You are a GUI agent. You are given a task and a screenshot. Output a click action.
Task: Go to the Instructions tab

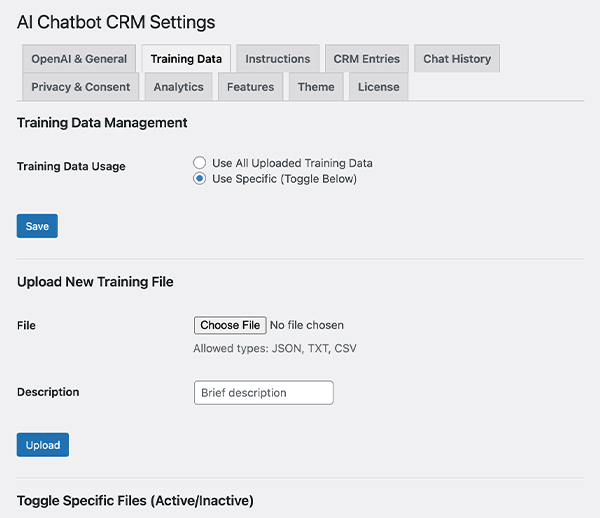coord(278,59)
